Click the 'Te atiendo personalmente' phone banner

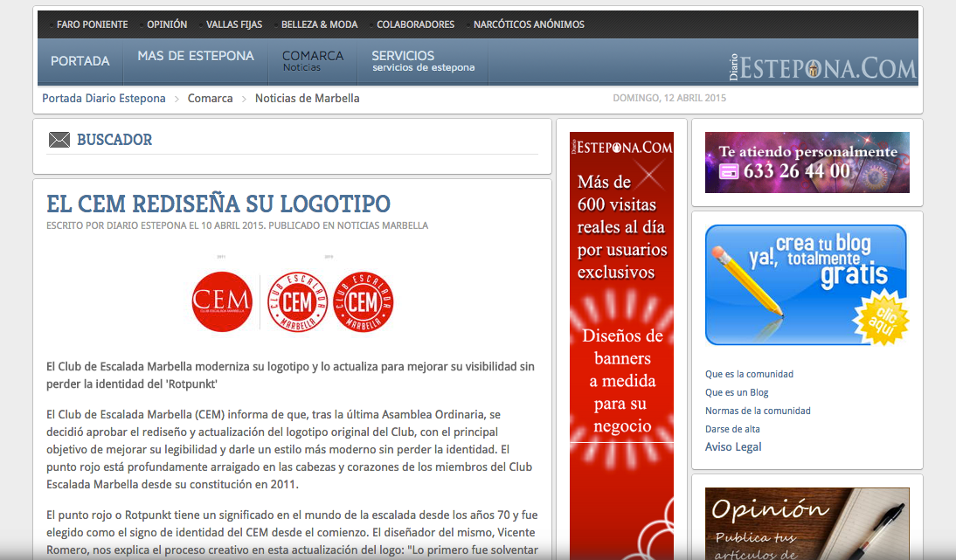tap(807, 162)
